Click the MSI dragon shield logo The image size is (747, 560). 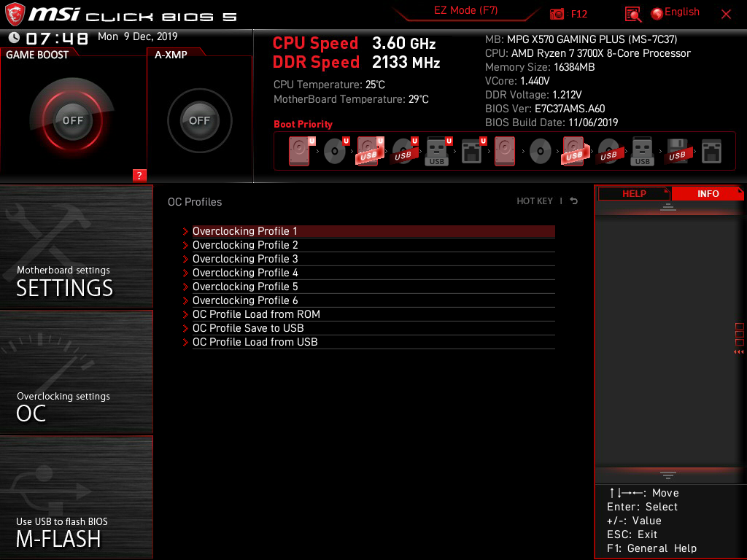(x=15, y=14)
